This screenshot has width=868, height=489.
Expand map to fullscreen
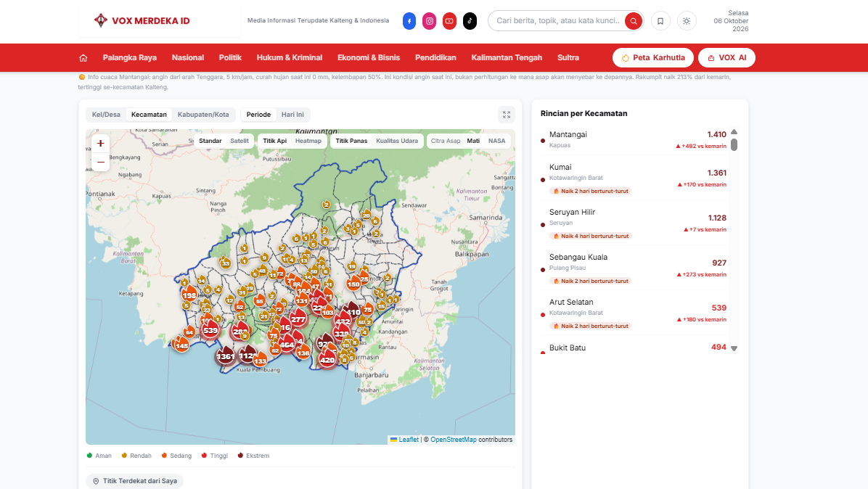(507, 115)
